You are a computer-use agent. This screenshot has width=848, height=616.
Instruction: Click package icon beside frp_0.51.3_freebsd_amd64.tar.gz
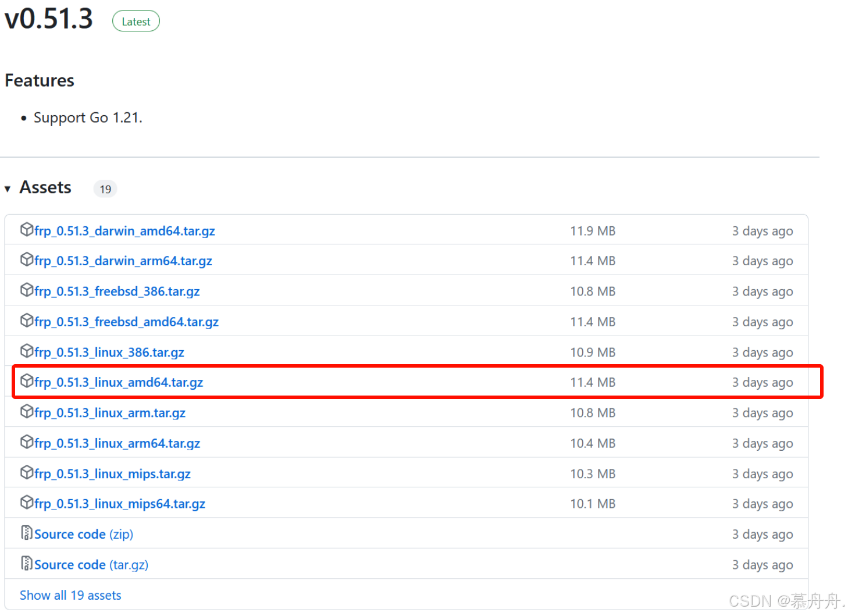pos(27,321)
